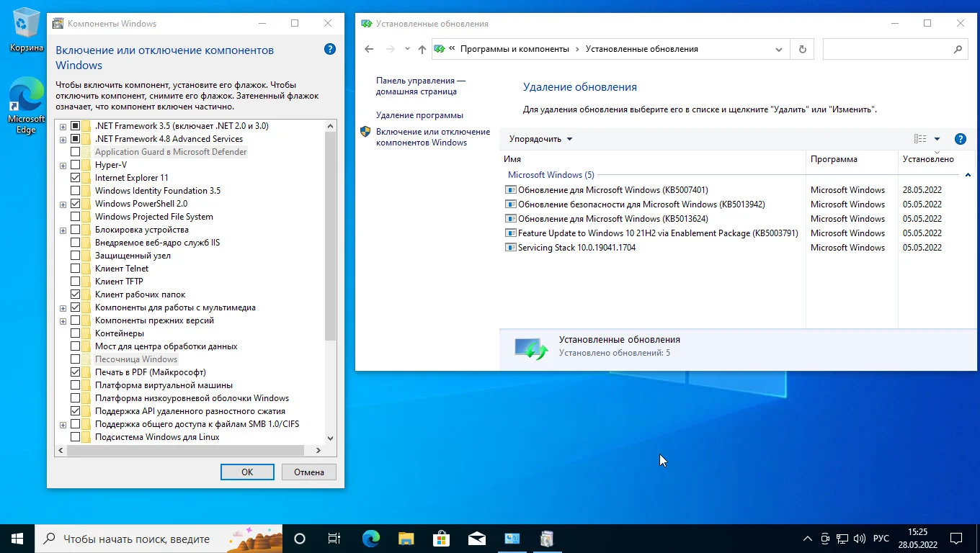The height and width of the screenshot is (553, 980).
Task: Click the taskbar search box
Action: (x=159, y=539)
